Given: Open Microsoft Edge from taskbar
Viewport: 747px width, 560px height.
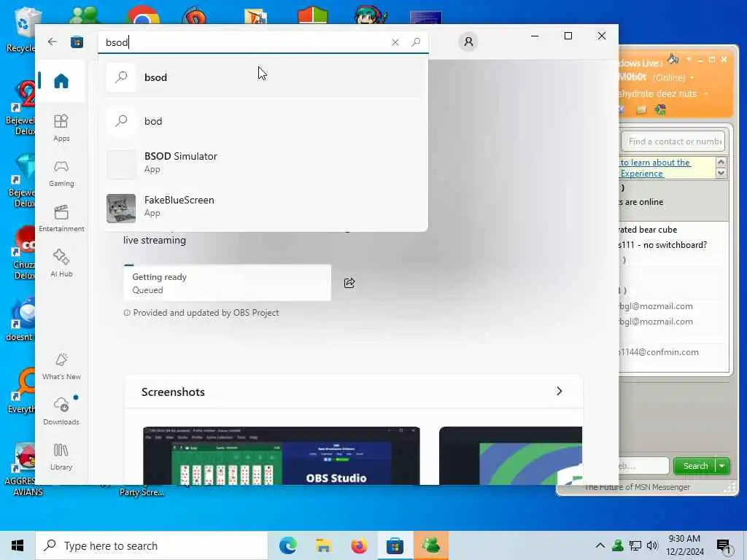Looking at the screenshot, I should click(287, 545).
